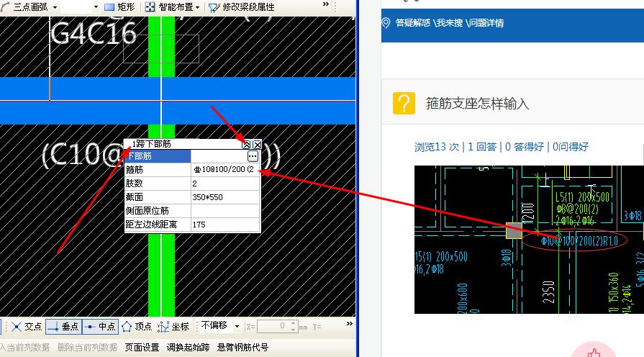Toggle vertex snap (顶点)
Screen dimensions: 644x357
tap(137, 327)
